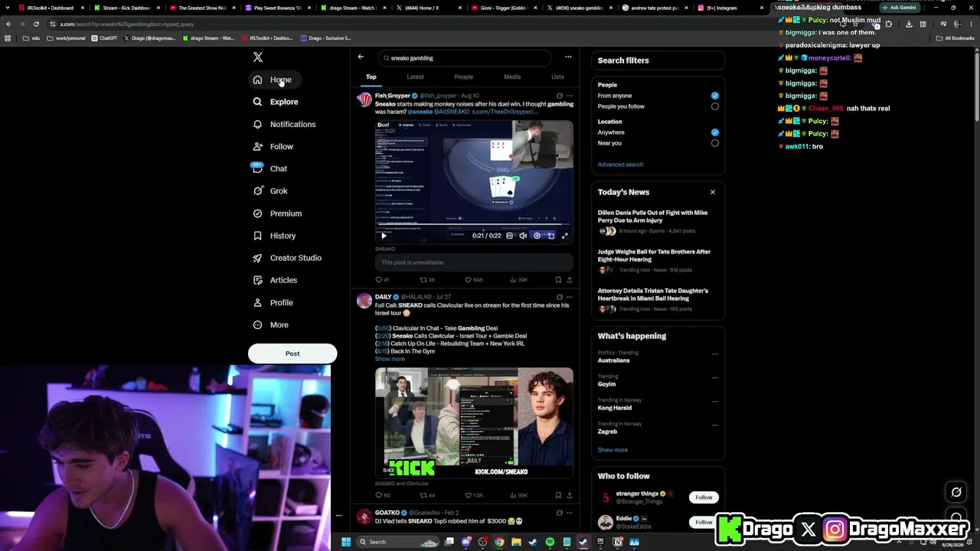980x551 pixels.
Task: Open options for the Zagreb trend
Action: [715, 425]
